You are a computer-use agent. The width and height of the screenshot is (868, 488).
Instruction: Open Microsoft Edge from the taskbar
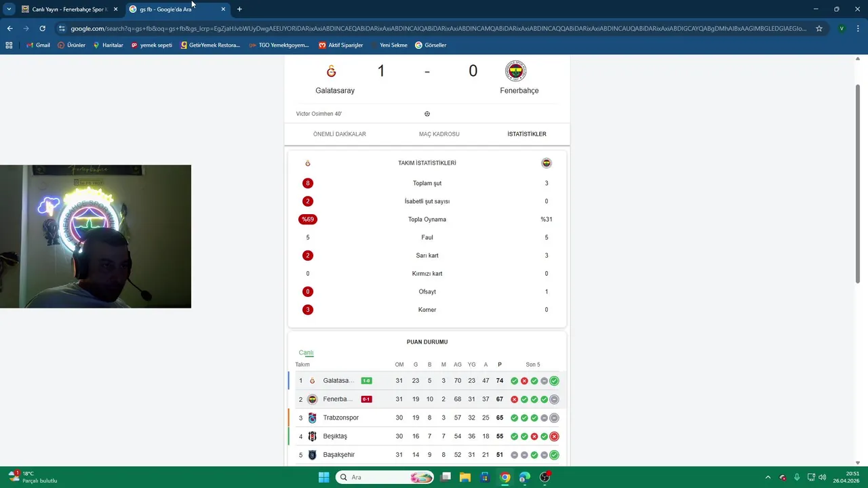pyautogui.click(x=524, y=477)
